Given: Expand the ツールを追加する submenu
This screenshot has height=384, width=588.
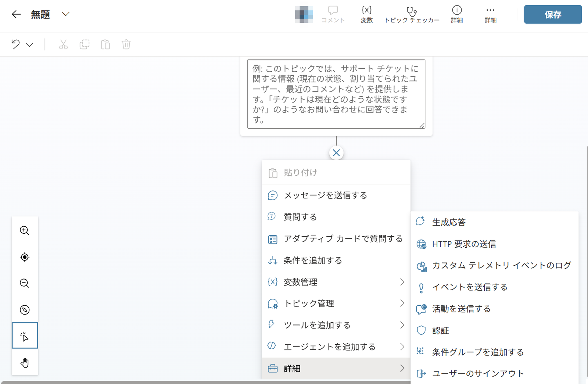Looking at the screenshot, I should (336, 325).
